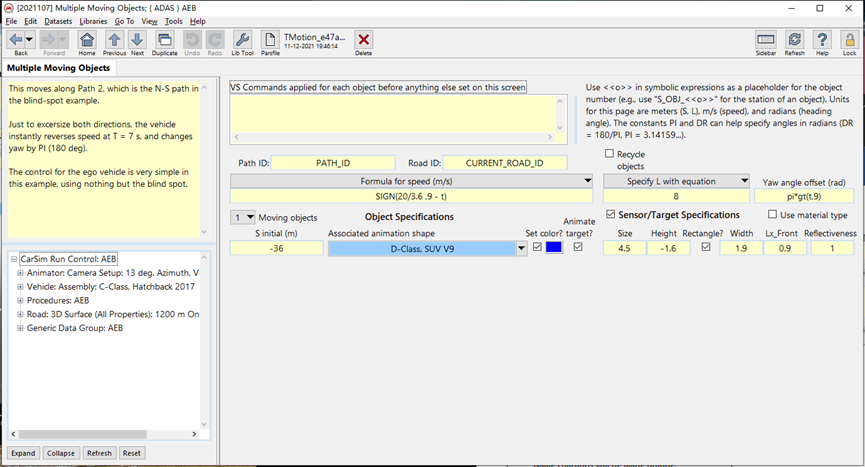
Task: Open the Edit menu
Action: click(30, 21)
